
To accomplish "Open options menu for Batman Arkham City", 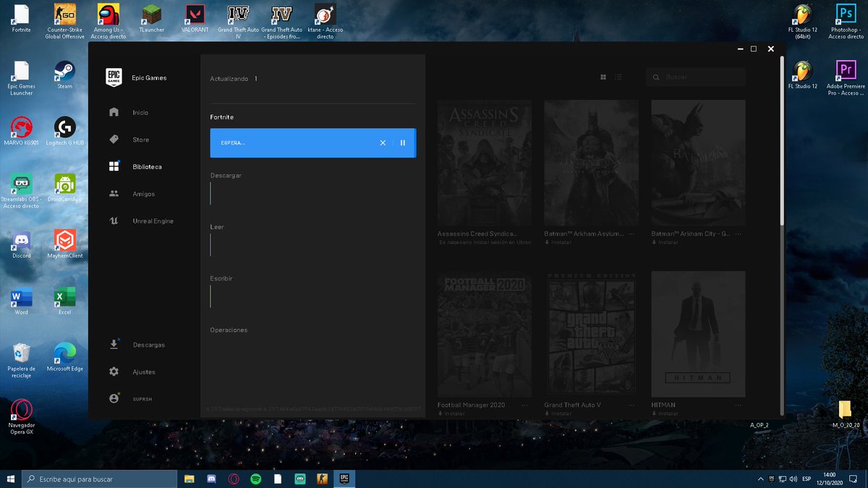I will [x=739, y=234].
